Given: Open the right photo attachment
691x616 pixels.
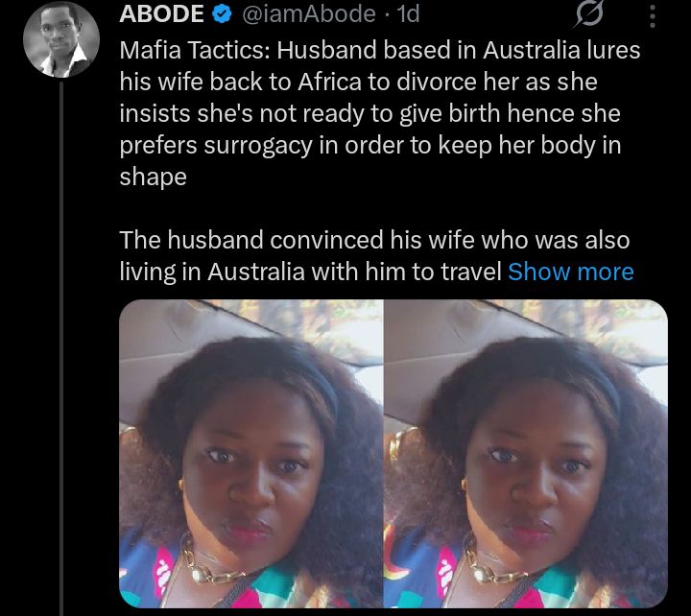Looking at the screenshot, I should point(526,454).
